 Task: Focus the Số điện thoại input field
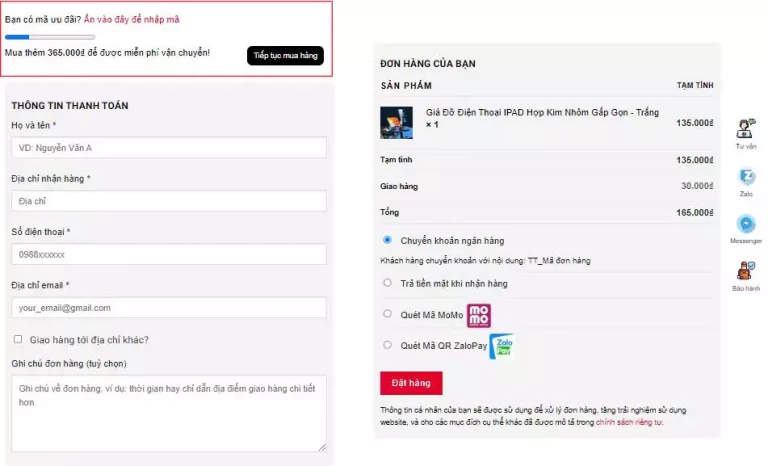click(169, 254)
